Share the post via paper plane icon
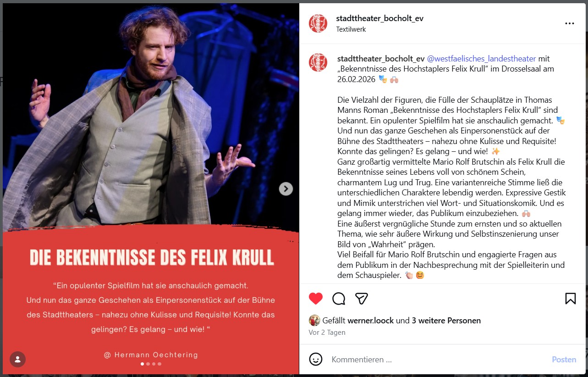 pyautogui.click(x=362, y=299)
